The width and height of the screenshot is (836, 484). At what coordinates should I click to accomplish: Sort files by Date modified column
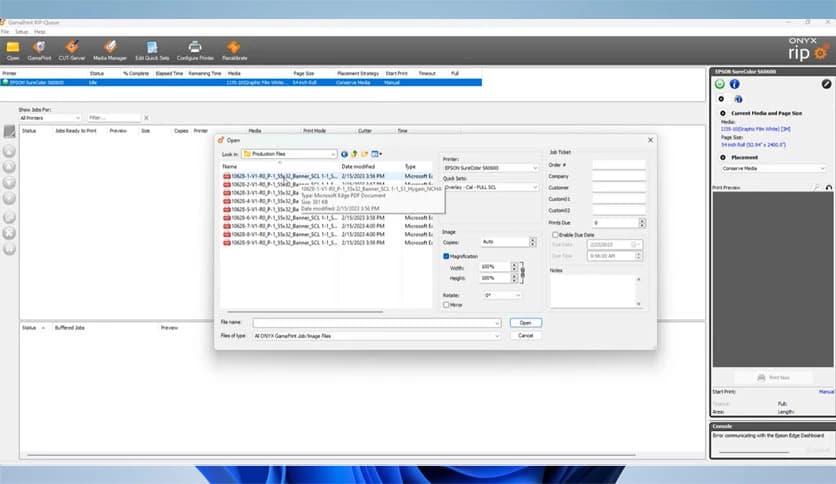358,167
